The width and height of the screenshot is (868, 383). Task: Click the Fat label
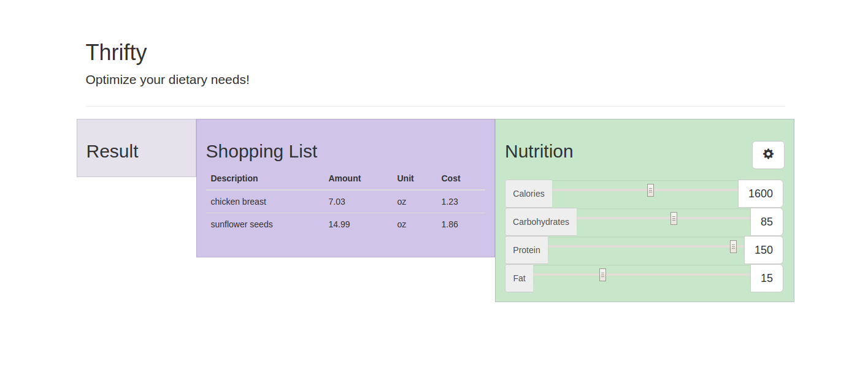(x=519, y=278)
